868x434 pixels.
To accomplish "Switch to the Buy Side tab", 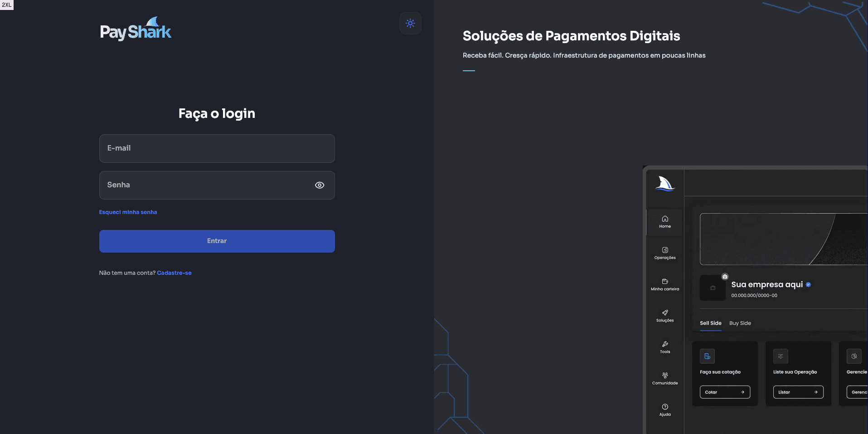I will 740,323.
